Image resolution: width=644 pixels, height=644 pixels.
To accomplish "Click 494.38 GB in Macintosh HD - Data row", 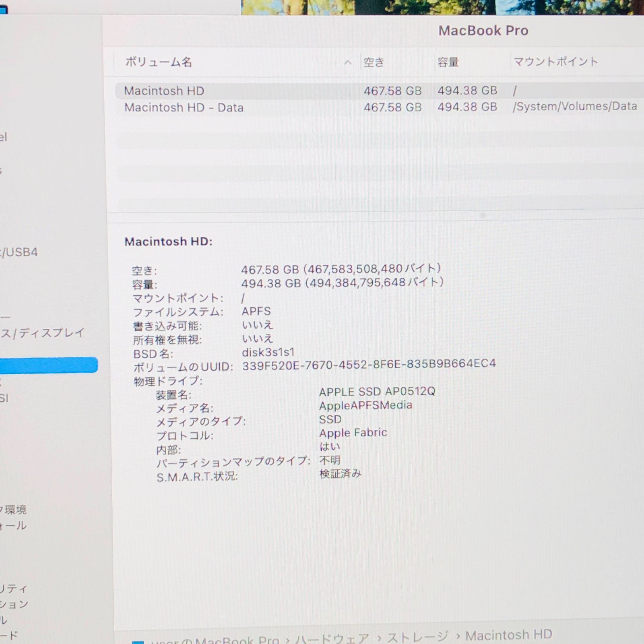I will pyautogui.click(x=467, y=107).
